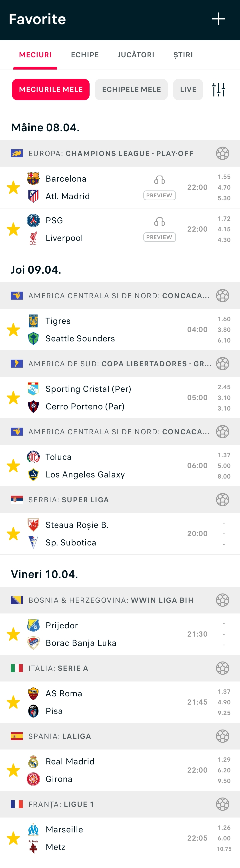Image resolution: width=240 pixels, height=868 pixels.
Task: Click the soccer ball icon for LaLiga
Action: tap(222, 736)
